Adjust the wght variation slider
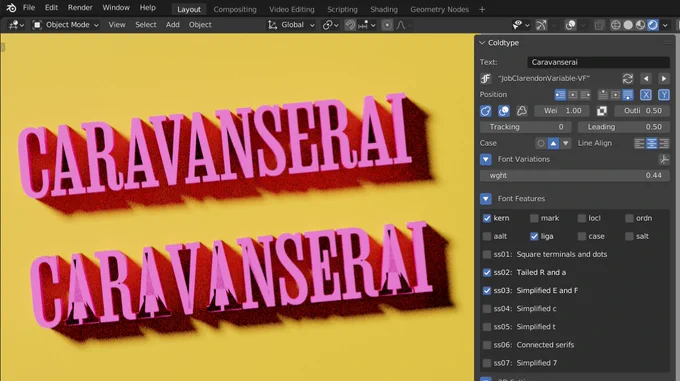 [x=575, y=176]
